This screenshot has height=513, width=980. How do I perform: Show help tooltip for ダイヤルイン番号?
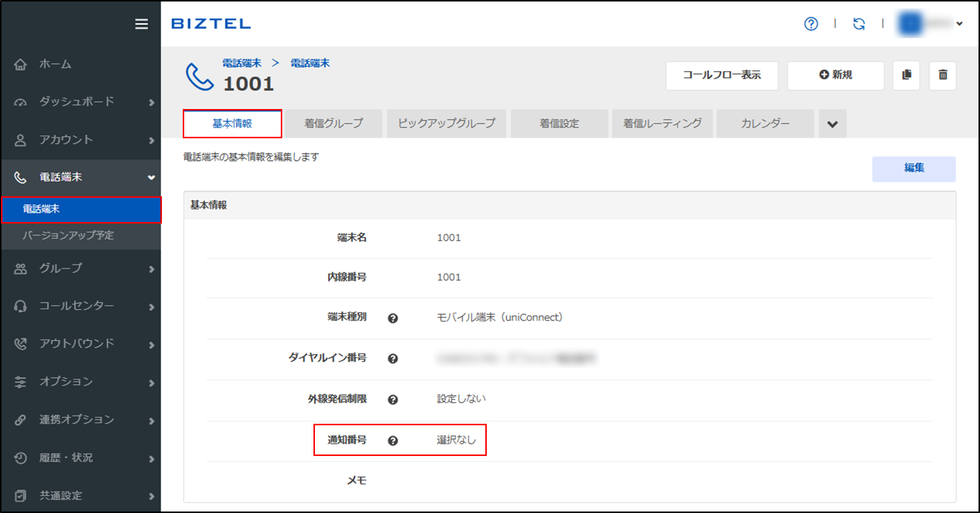393,358
